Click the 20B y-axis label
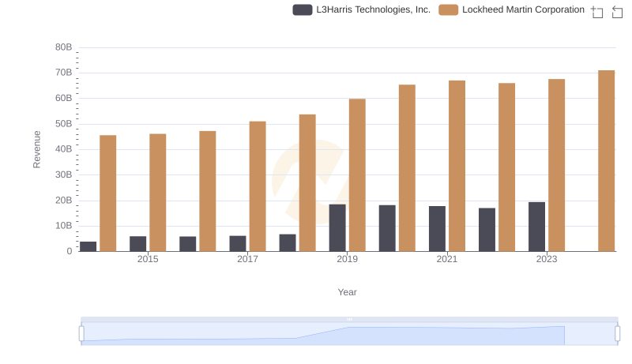Screen dimensions: 632x364 (64, 200)
